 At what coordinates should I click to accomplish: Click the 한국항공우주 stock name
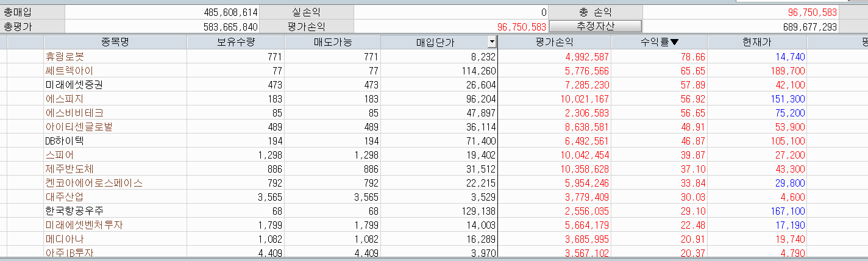(x=74, y=211)
